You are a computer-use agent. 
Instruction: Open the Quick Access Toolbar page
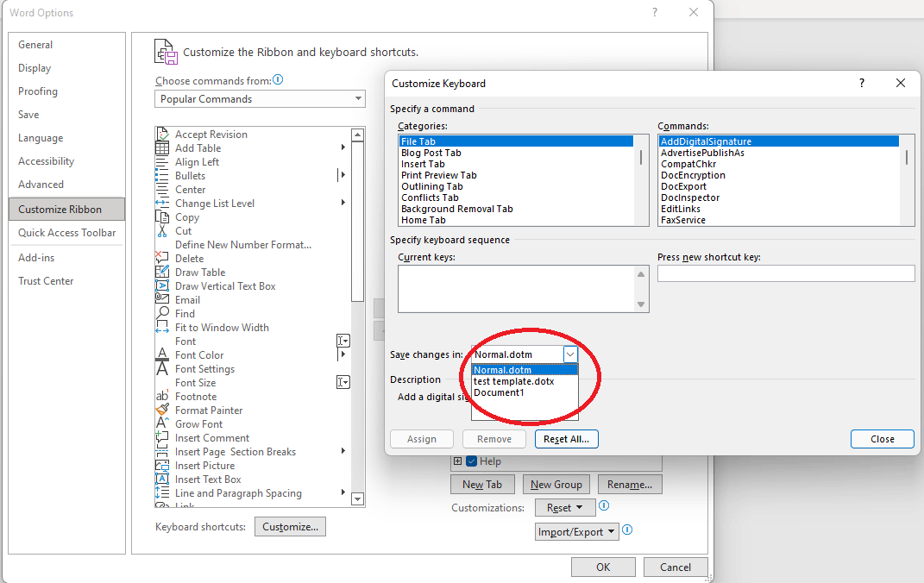pyautogui.click(x=67, y=233)
